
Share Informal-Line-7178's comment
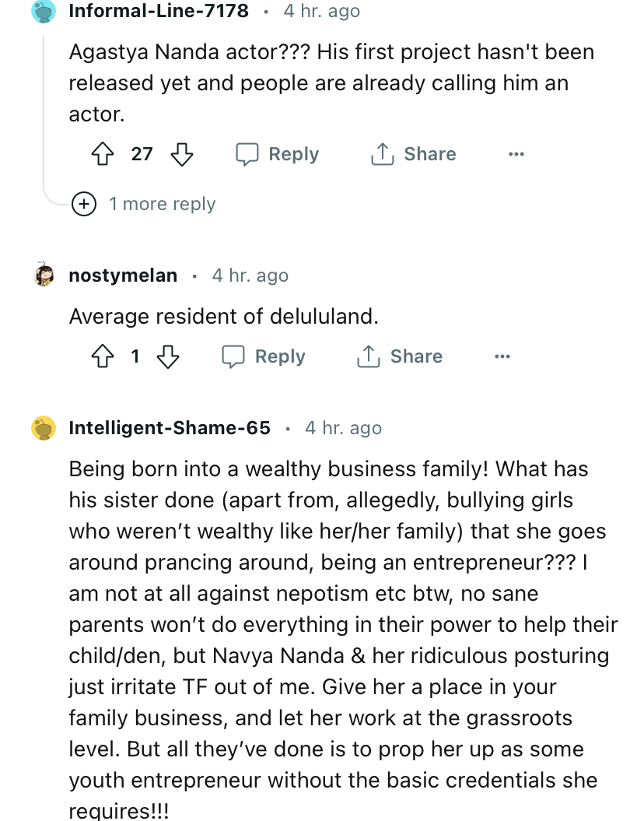click(413, 154)
